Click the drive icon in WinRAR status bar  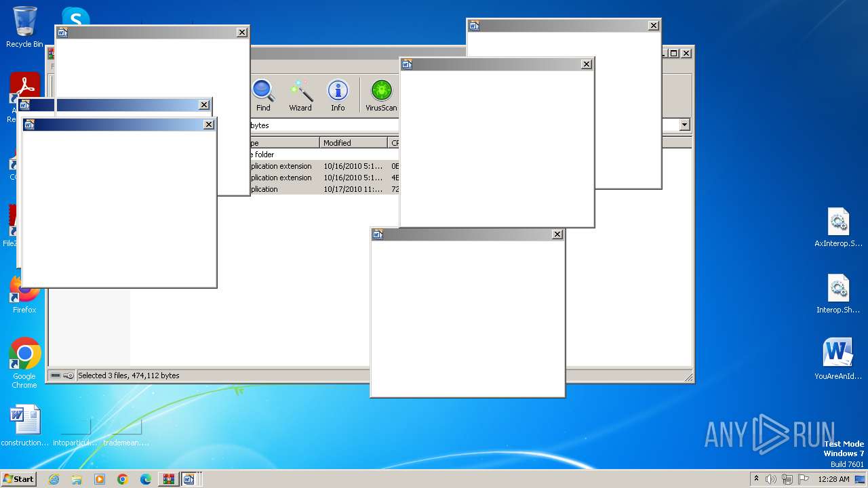point(56,375)
